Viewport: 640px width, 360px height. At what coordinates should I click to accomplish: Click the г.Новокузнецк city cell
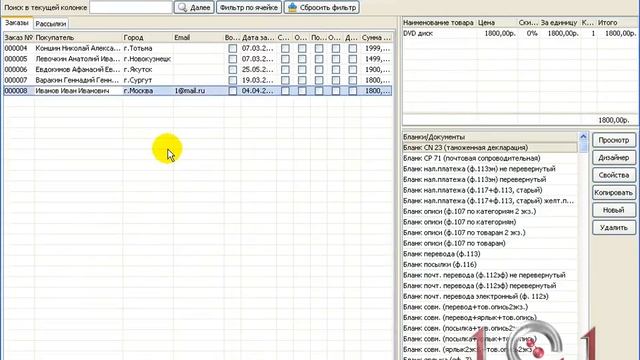[148, 59]
